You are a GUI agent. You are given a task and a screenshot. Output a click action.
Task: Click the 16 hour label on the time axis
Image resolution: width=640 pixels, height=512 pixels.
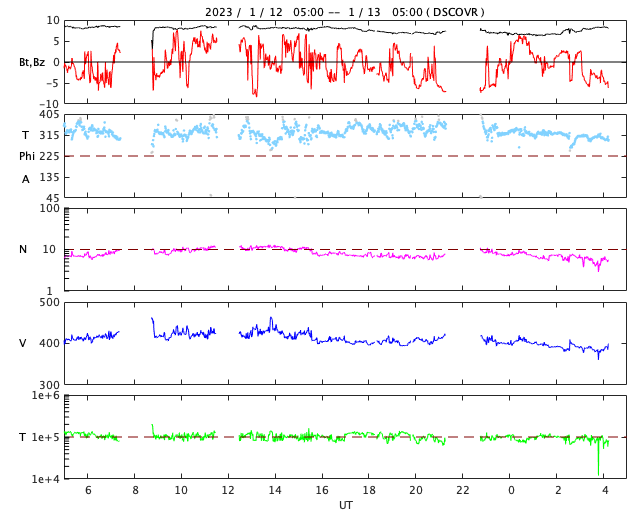click(322, 490)
